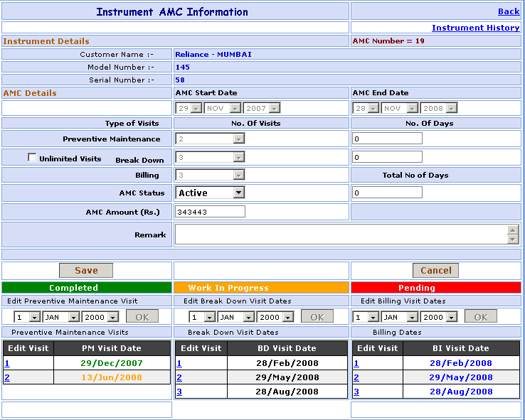Edit BD visit 3 dated 28/Aug/2008
525x420 pixels.
pyautogui.click(x=179, y=392)
